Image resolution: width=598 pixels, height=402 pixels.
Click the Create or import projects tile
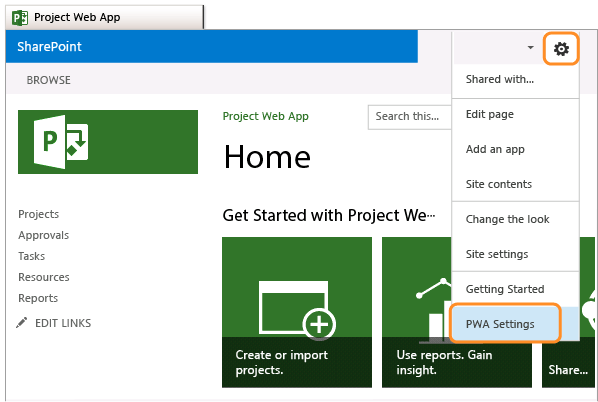click(297, 312)
